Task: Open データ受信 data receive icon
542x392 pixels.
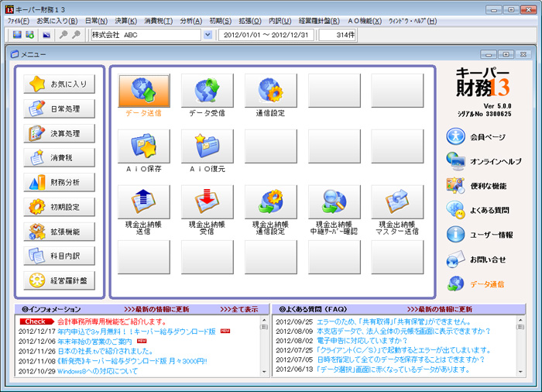Action: 208,91
